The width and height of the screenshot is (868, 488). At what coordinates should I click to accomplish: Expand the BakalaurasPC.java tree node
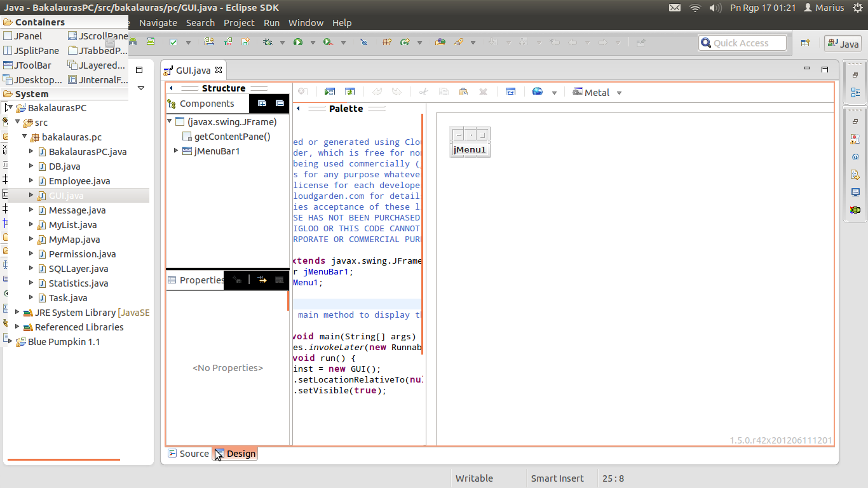[x=31, y=151]
